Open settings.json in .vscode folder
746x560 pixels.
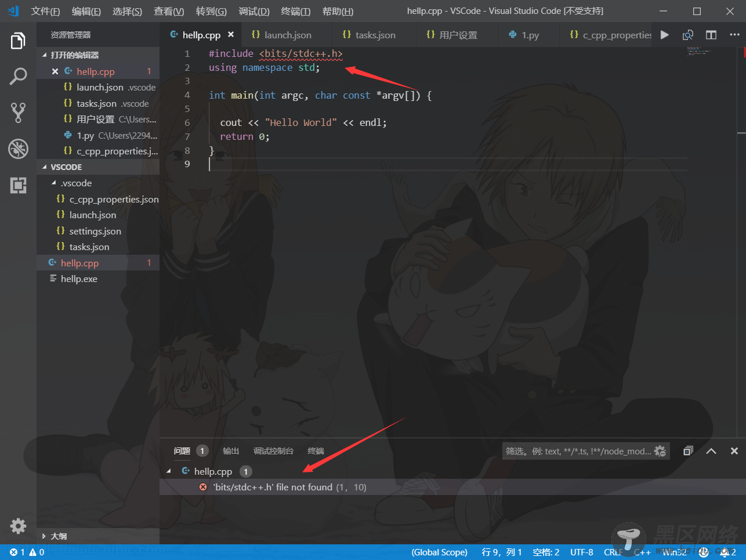[x=98, y=231]
